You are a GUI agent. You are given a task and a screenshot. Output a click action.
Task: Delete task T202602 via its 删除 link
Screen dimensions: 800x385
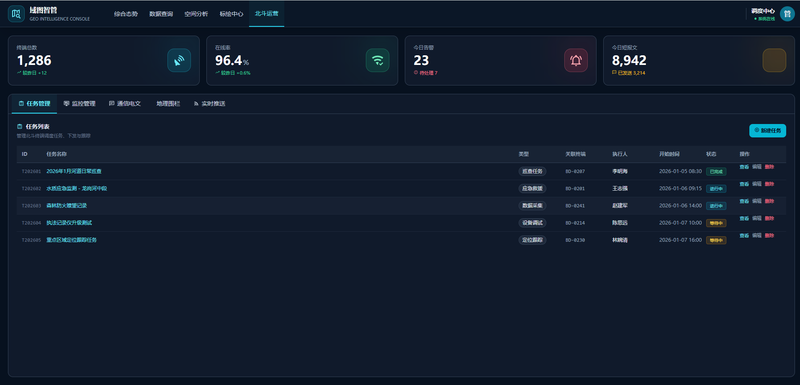[769, 184]
